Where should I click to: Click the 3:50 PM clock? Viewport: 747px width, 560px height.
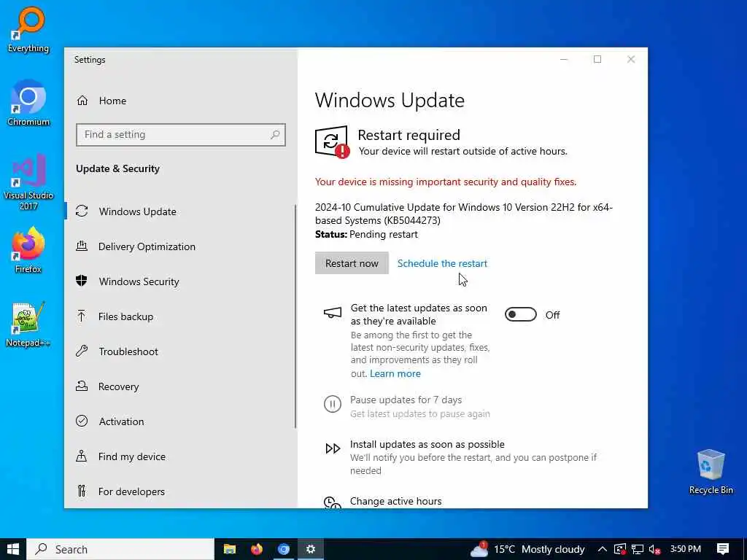click(x=685, y=549)
